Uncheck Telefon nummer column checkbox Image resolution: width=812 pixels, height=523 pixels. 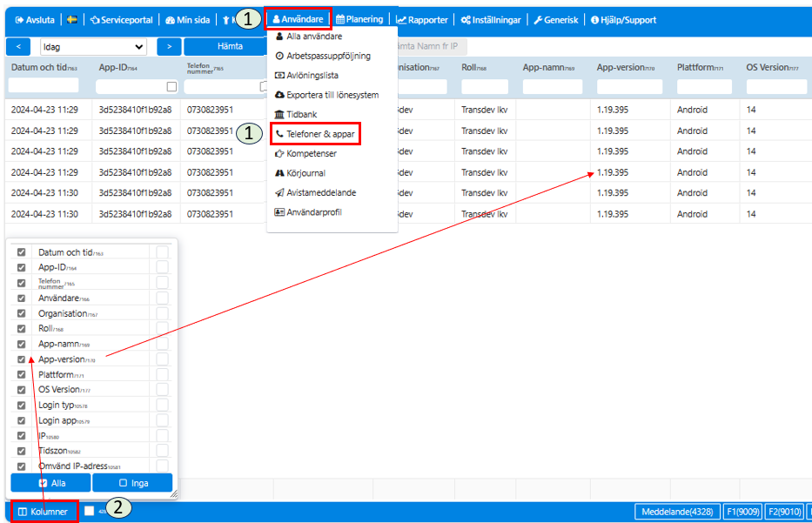coord(21,283)
